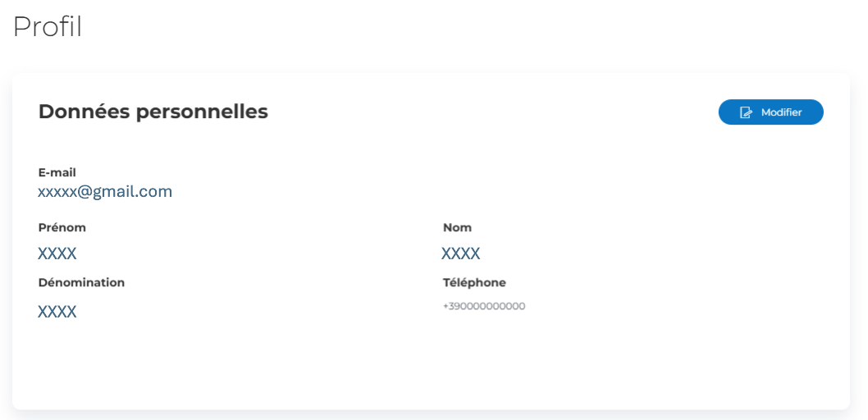
Task: Click the E-mail field label
Action: point(57,172)
